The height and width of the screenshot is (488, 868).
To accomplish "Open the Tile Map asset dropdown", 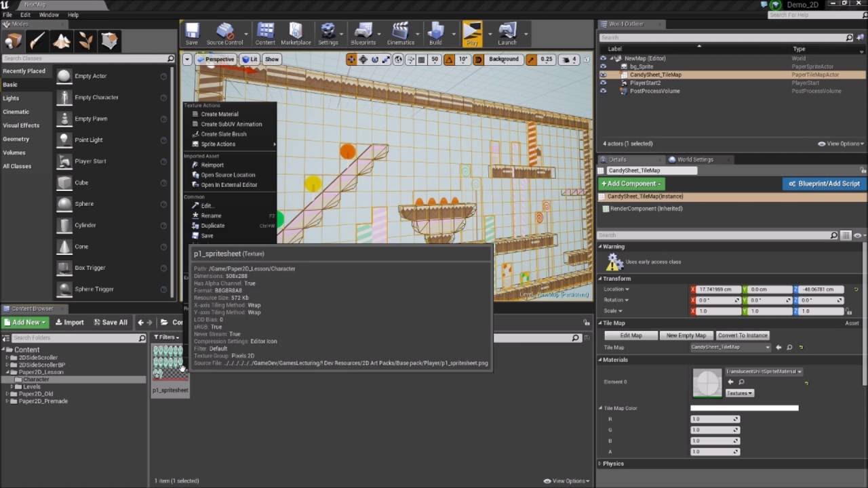I will point(730,348).
